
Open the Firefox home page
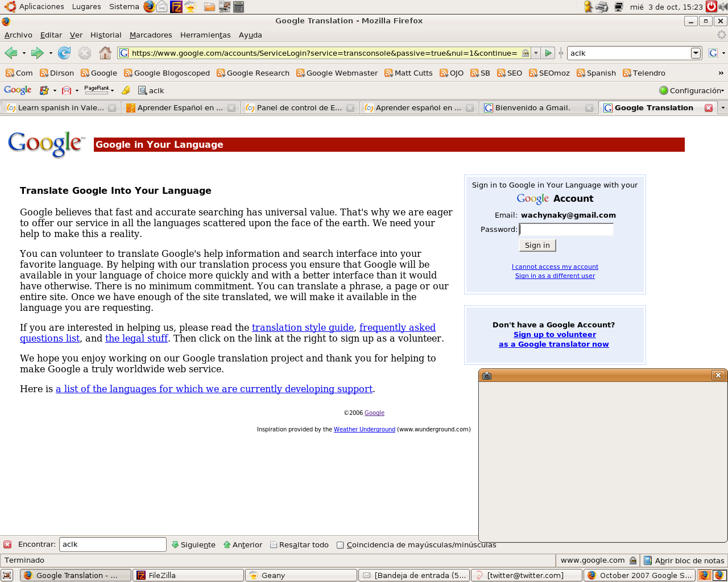tap(105, 53)
